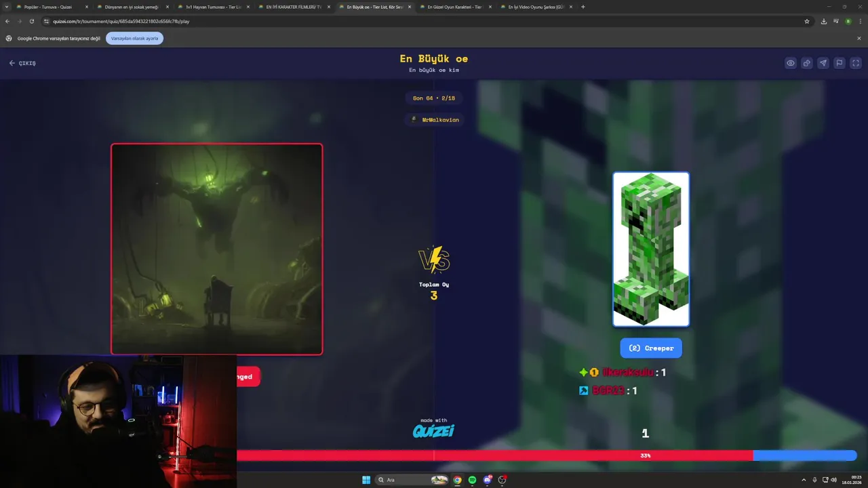The height and width of the screenshot is (488, 868).
Task: Click the 33% label on vote bar
Action: tap(645, 455)
